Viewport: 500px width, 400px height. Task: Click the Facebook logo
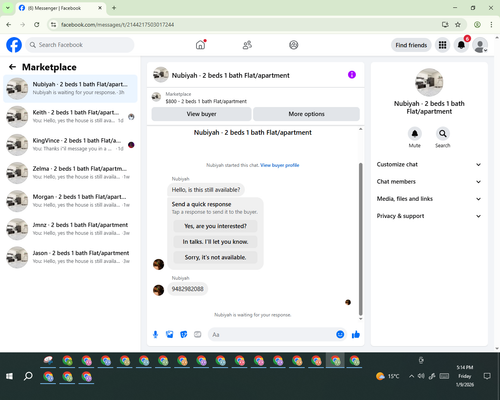tap(14, 45)
